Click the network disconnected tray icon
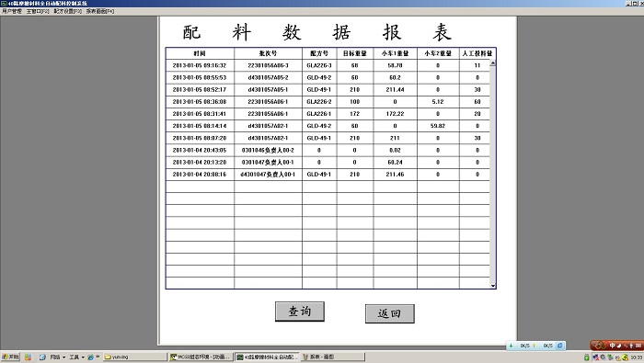The image size is (644, 363). (x=596, y=357)
